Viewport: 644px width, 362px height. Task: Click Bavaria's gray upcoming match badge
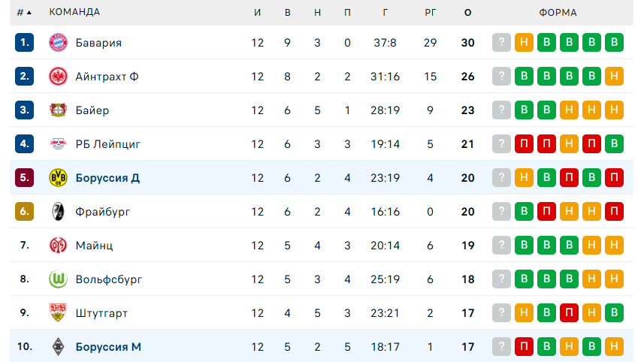(x=501, y=43)
